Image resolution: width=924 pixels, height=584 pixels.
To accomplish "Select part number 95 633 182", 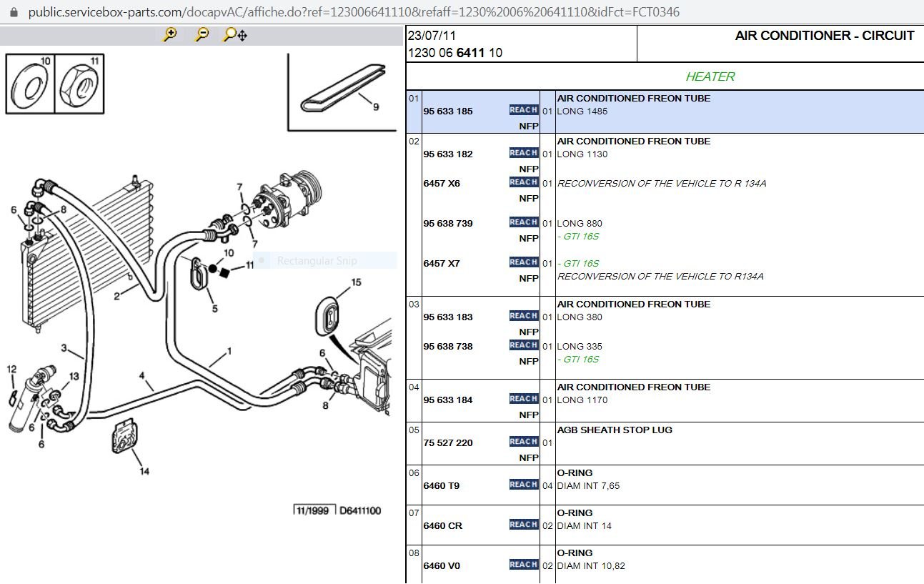I will [x=448, y=154].
